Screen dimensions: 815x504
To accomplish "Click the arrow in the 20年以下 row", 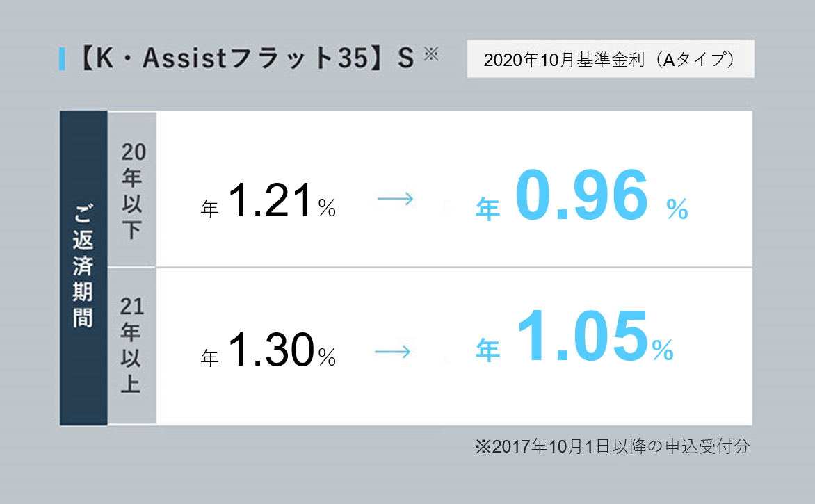I will coord(396,199).
